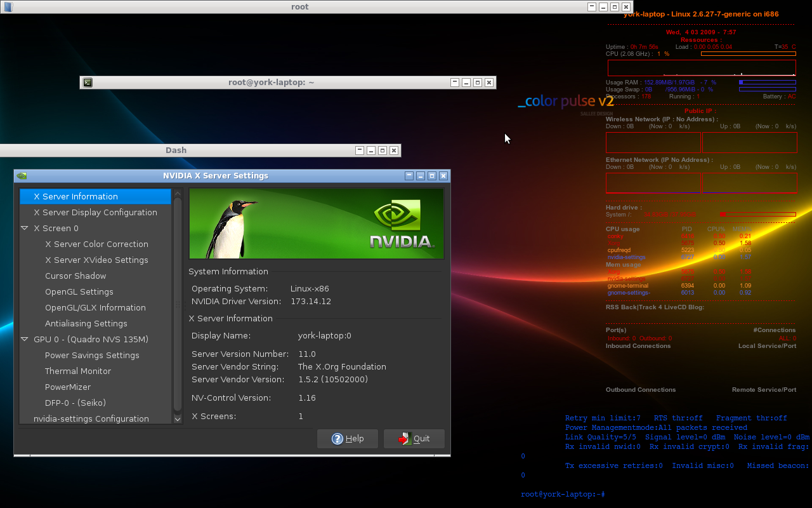The image size is (812, 508).
Task: Open X Server Display Configuration page
Action: [x=95, y=212]
